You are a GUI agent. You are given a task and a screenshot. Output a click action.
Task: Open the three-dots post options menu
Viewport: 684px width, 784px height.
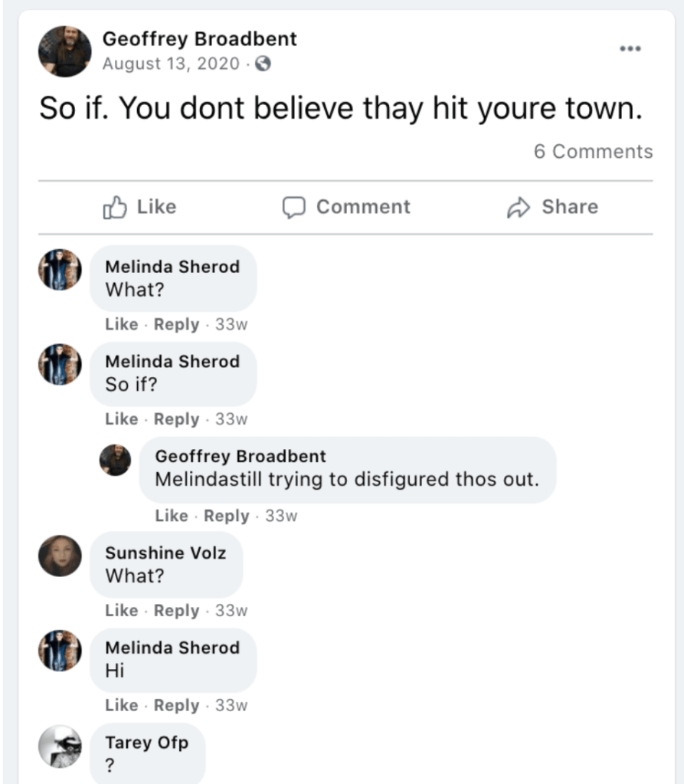pyautogui.click(x=630, y=48)
